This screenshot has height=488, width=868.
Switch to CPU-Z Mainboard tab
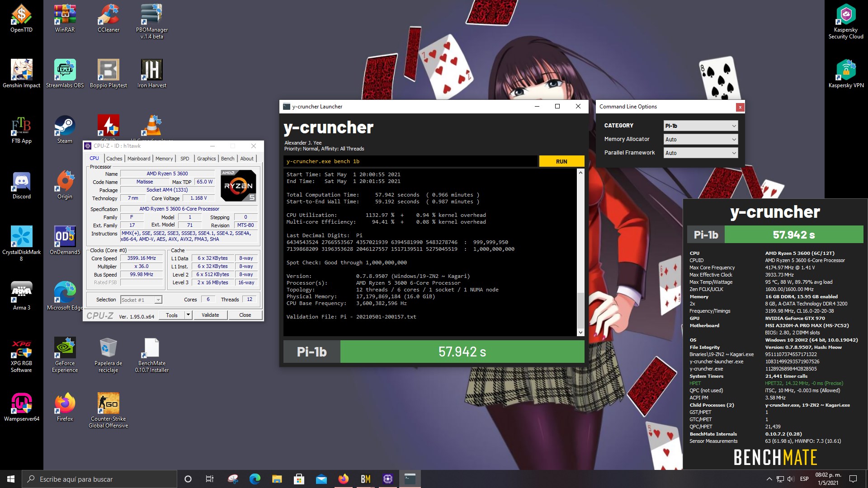[x=139, y=159]
